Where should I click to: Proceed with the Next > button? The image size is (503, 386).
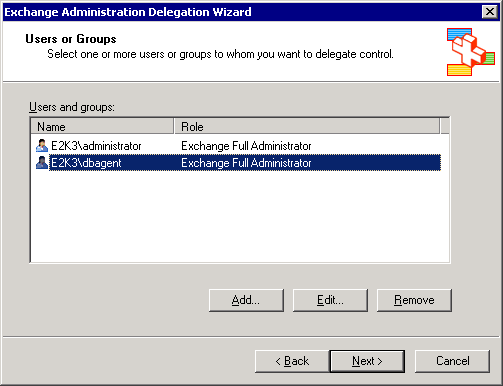tap(367, 361)
